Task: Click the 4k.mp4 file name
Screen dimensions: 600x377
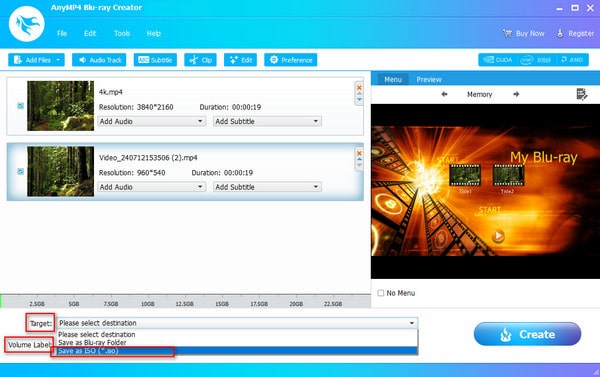Action: pos(111,92)
